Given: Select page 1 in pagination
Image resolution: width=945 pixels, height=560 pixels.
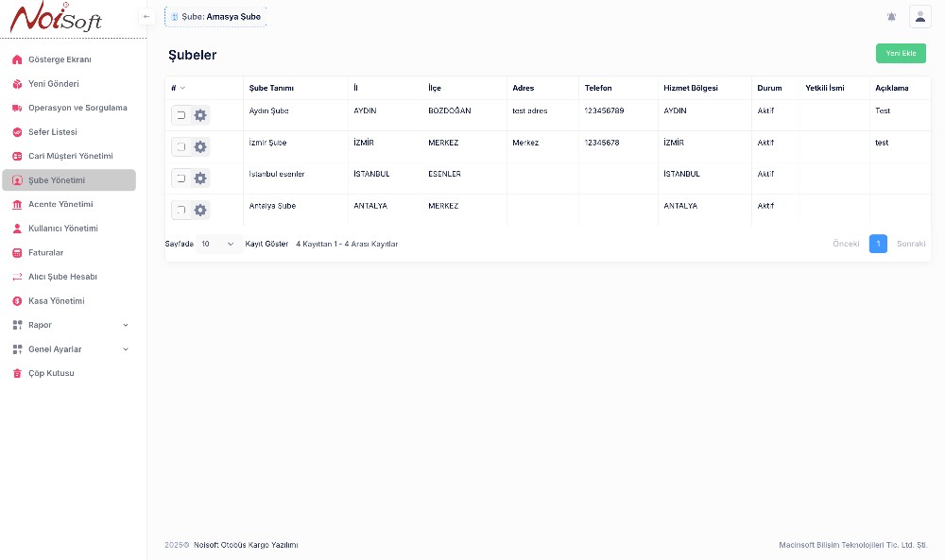Looking at the screenshot, I should point(878,244).
